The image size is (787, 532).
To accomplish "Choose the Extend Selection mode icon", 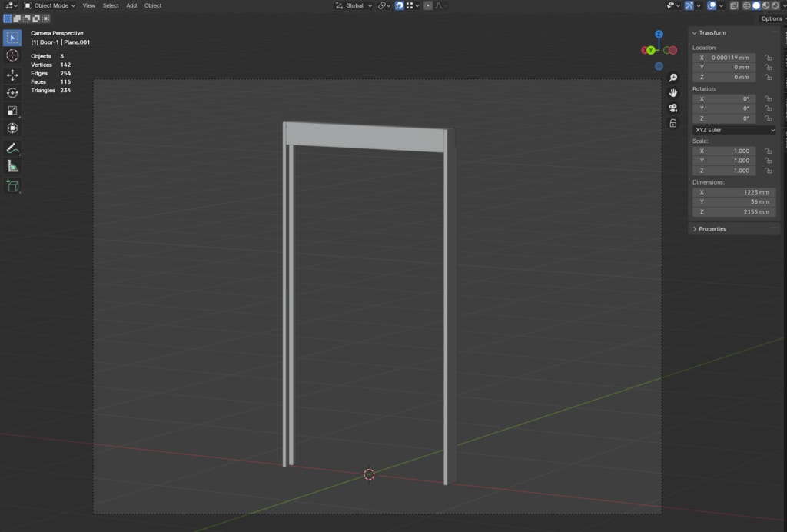I will pyautogui.click(x=17, y=18).
